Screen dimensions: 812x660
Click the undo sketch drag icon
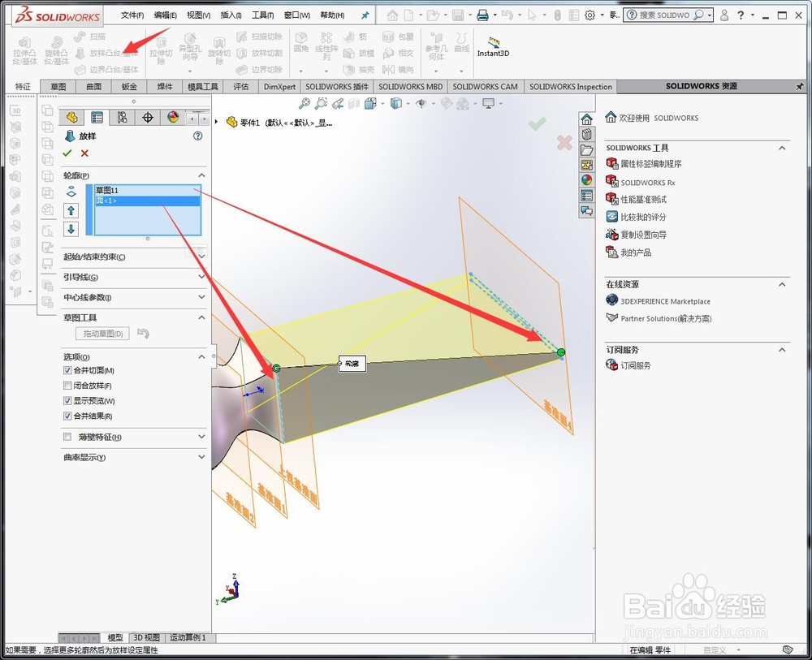(144, 334)
